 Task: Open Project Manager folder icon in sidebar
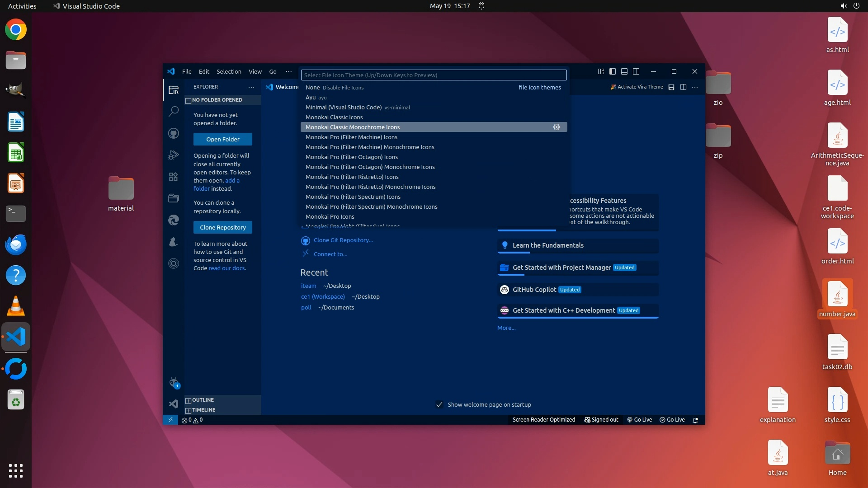174,198
